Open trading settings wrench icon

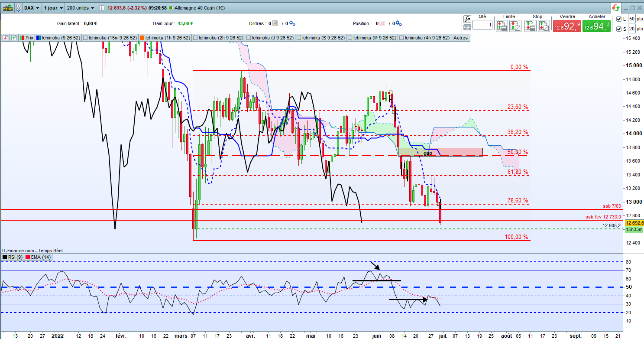tap(467, 19)
